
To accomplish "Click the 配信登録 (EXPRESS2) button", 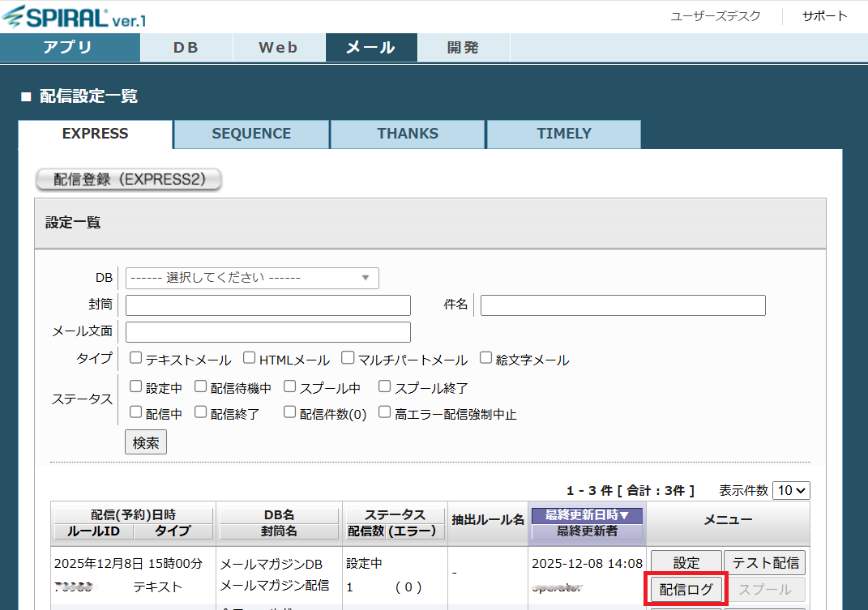I will pos(129,180).
